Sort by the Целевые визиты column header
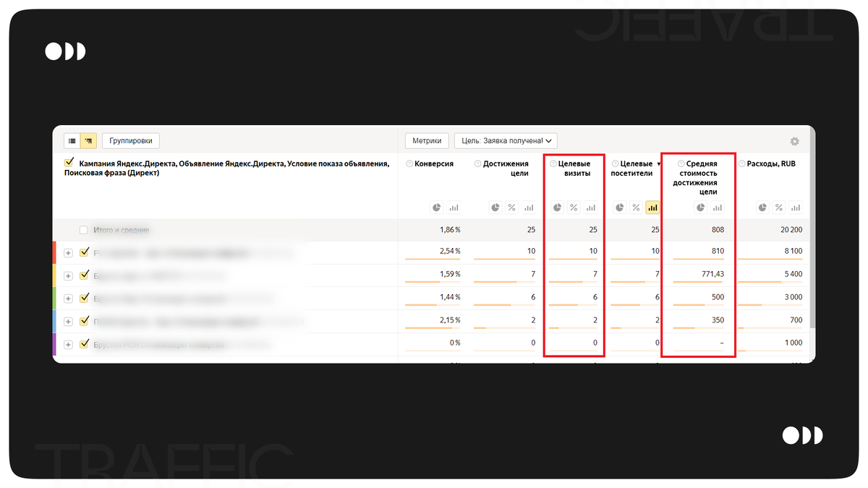868x488 pixels. point(574,168)
